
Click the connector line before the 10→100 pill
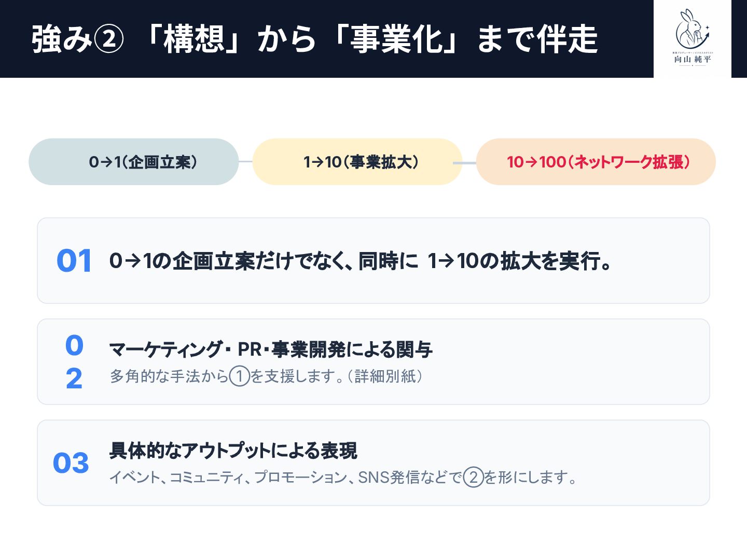[464, 163]
